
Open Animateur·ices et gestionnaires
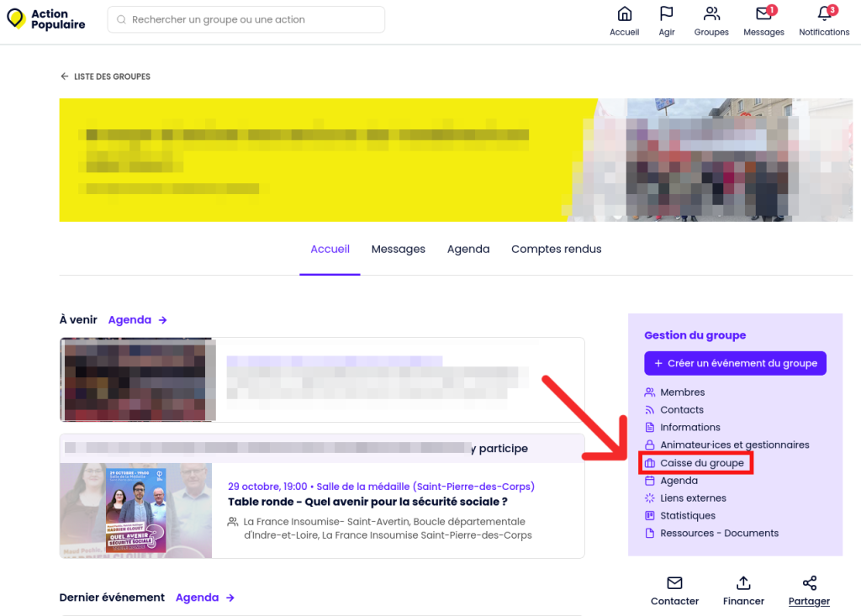click(x=735, y=445)
